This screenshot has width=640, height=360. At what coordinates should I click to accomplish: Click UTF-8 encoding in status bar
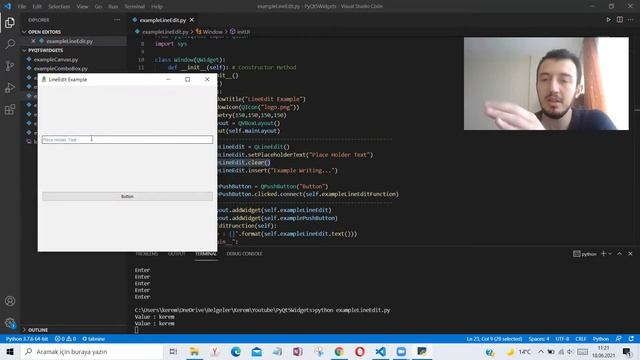(x=562, y=339)
